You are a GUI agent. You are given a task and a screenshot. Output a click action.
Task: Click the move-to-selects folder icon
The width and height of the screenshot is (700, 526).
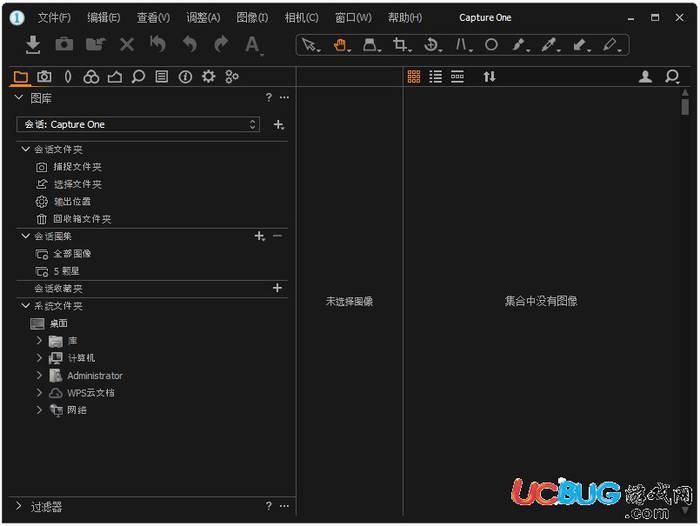pyautogui.click(x=96, y=44)
